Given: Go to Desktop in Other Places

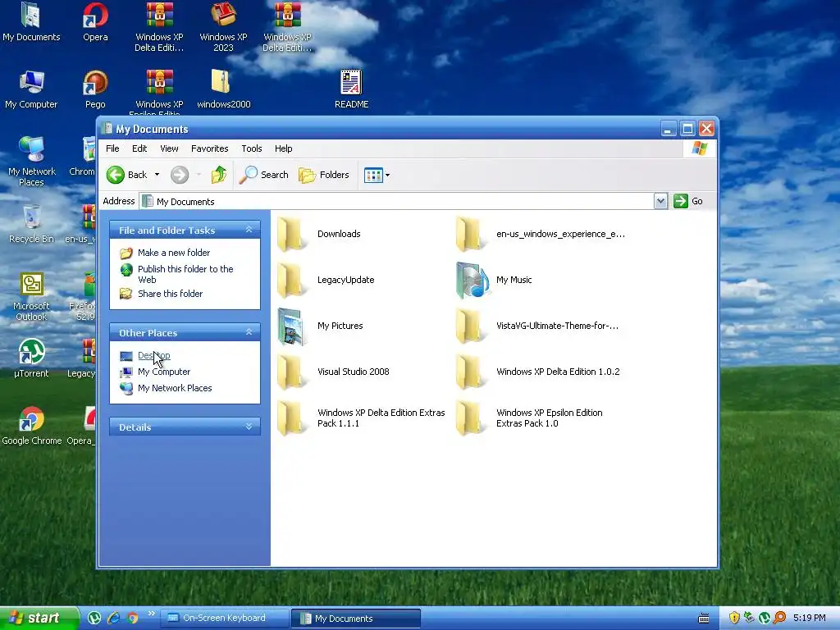Looking at the screenshot, I should click(x=153, y=355).
